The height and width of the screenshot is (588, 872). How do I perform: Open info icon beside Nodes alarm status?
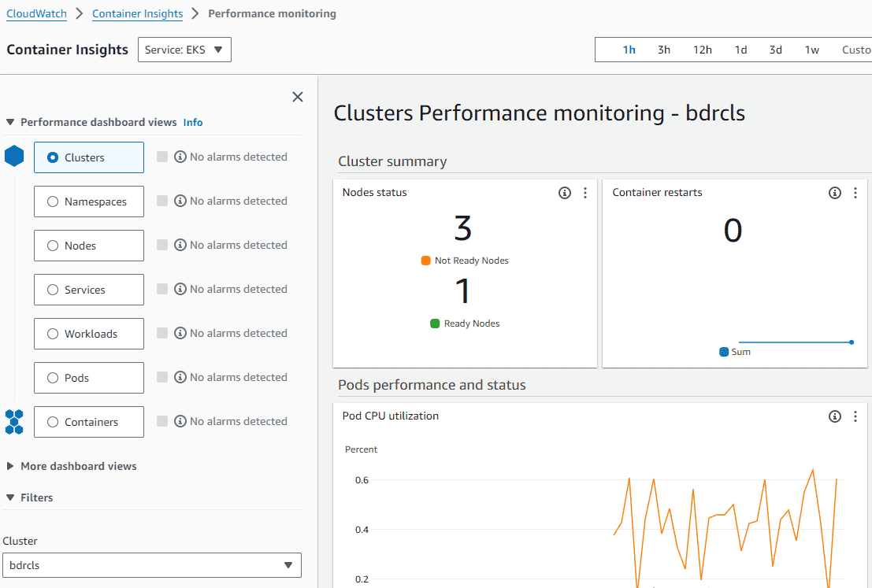pyautogui.click(x=180, y=245)
